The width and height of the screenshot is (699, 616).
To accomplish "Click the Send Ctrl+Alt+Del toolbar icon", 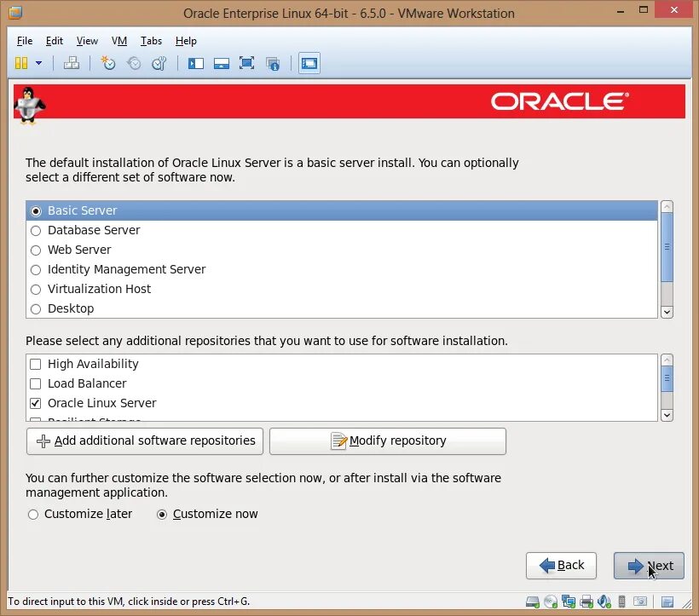I will coord(72,63).
